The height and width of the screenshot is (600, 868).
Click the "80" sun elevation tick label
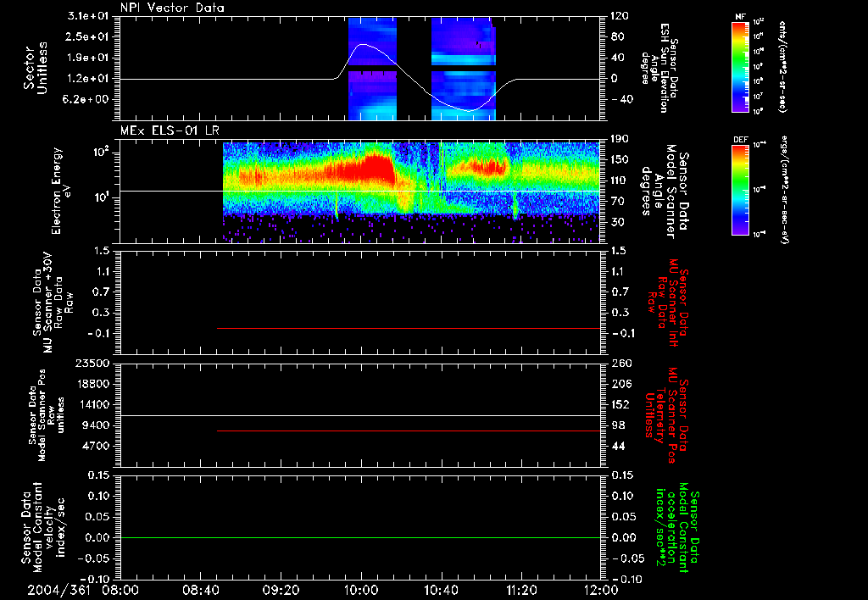click(x=617, y=36)
